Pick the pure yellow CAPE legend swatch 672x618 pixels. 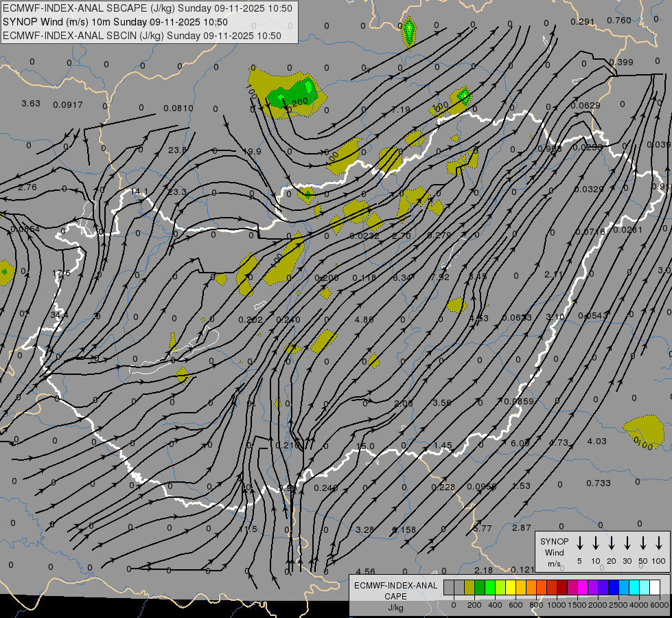pos(511,588)
